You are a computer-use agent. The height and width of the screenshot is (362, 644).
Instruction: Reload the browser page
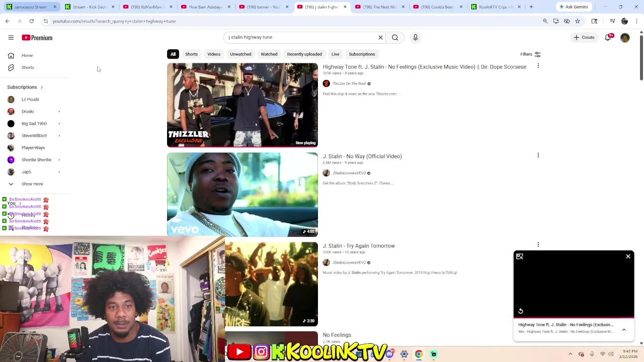31,21
